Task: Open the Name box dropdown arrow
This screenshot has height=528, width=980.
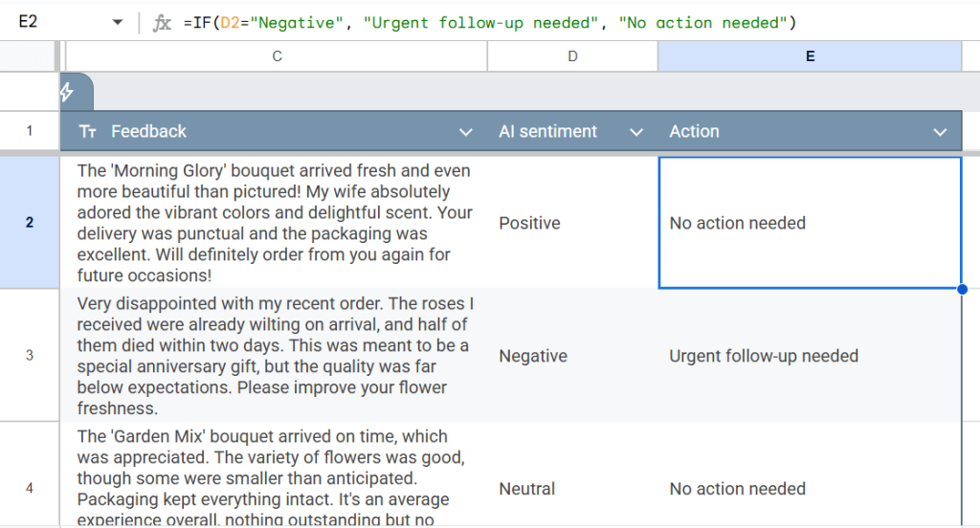Action: click(x=117, y=23)
